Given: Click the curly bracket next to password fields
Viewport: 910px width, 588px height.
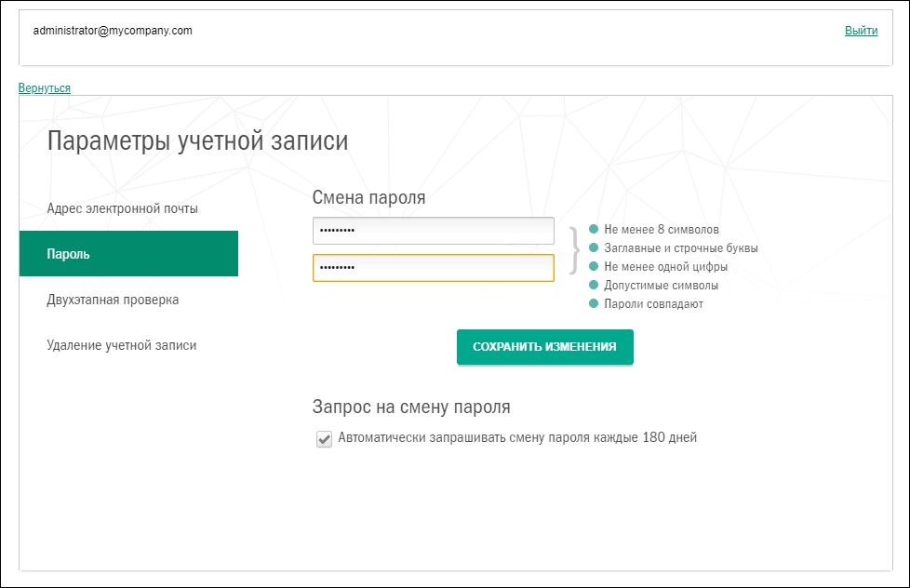Looking at the screenshot, I should (x=574, y=249).
